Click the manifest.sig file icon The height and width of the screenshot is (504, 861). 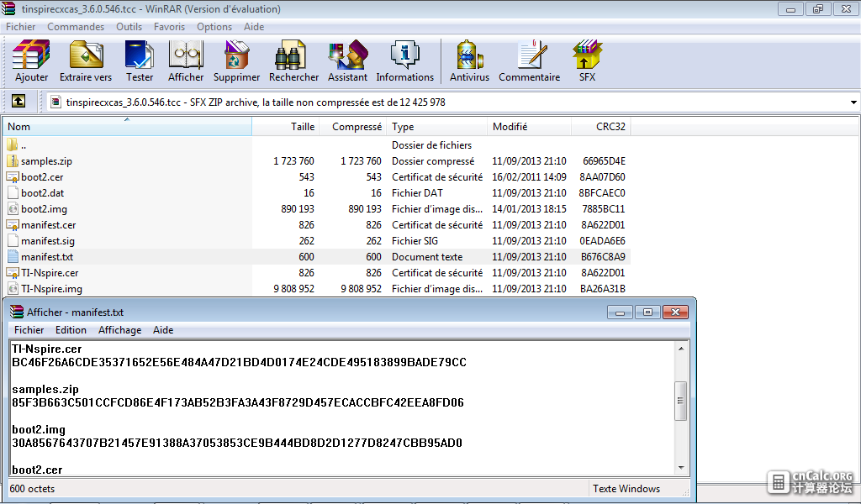click(x=13, y=240)
